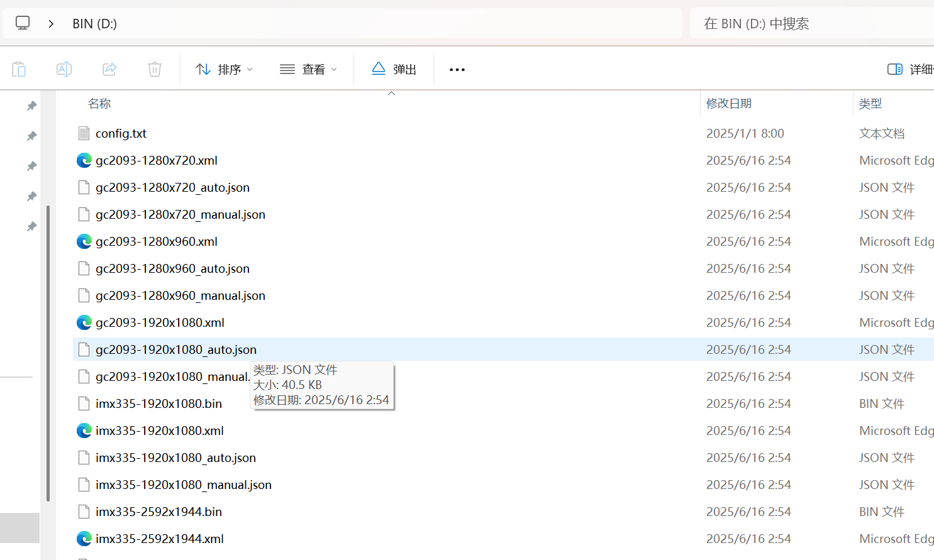Image resolution: width=934 pixels, height=560 pixels.
Task: Click the BIN 文件 type for imx335-1920x1080.bin
Action: pos(882,404)
